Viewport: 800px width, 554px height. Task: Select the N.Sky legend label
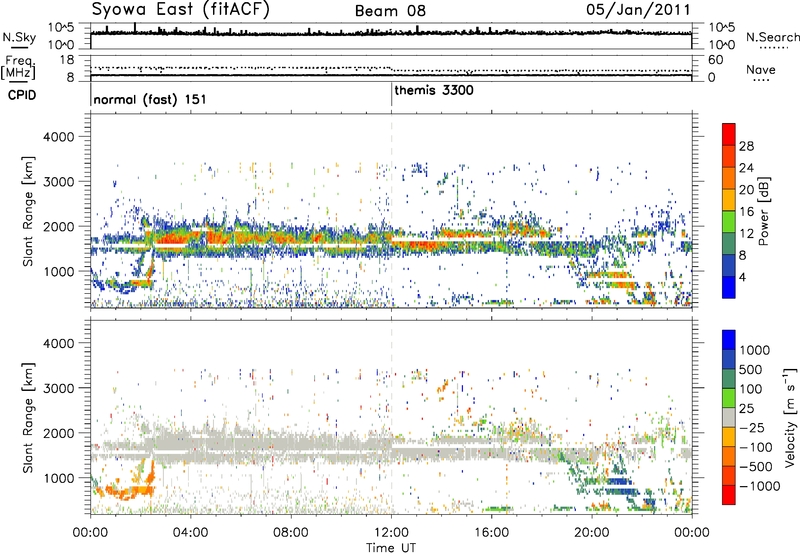click(x=19, y=37)
